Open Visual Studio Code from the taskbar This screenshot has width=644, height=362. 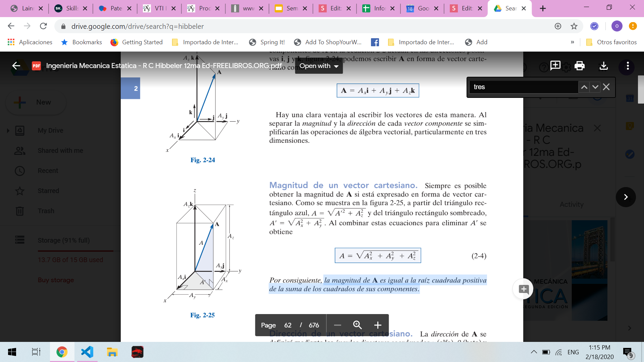tap(87, 352)
